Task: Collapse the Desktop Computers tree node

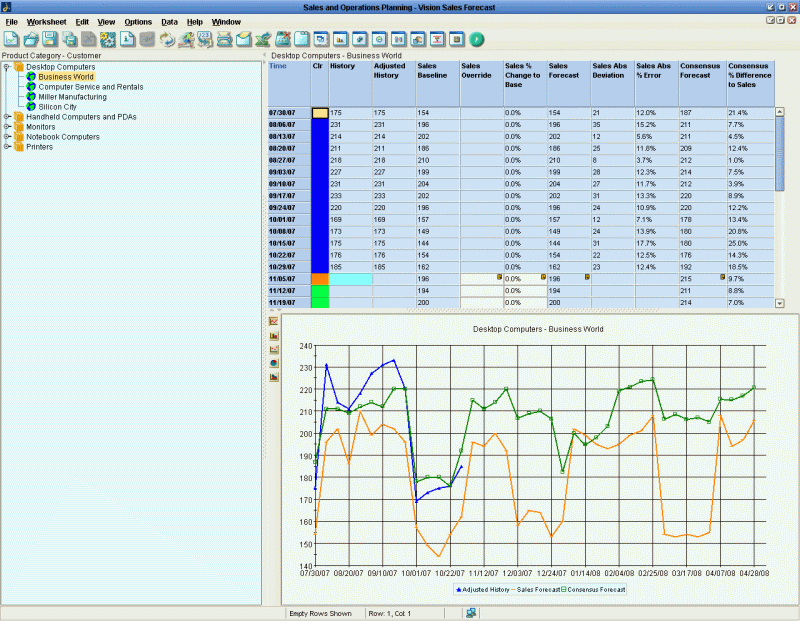Action: pos(7,67)
